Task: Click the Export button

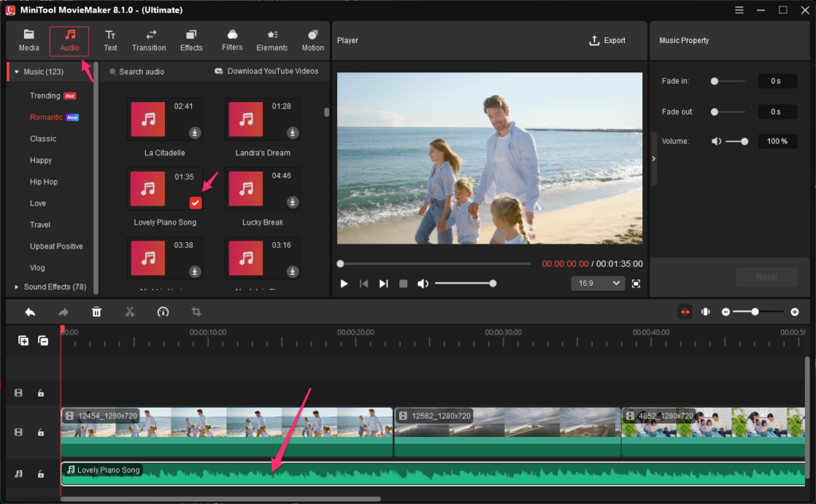Action: tap(607, 41)
